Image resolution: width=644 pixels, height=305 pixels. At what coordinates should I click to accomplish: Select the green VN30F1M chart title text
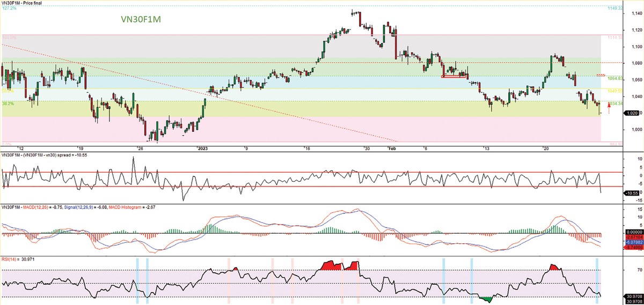(140, 19)
